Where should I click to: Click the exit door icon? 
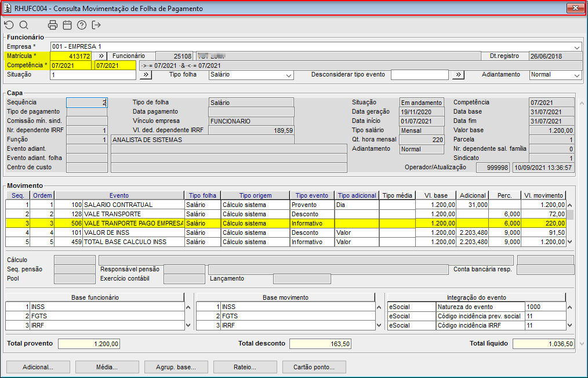coord(96,25)
